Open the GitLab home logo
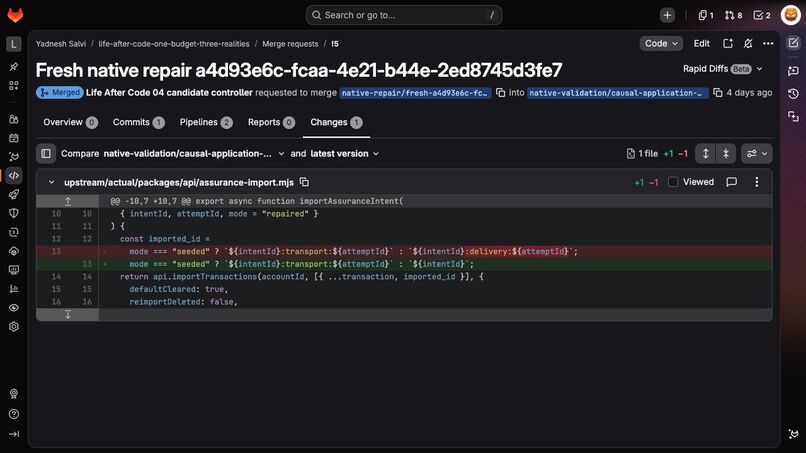The width and height of the screenshot is (806, 453). [x=15, y=15]
